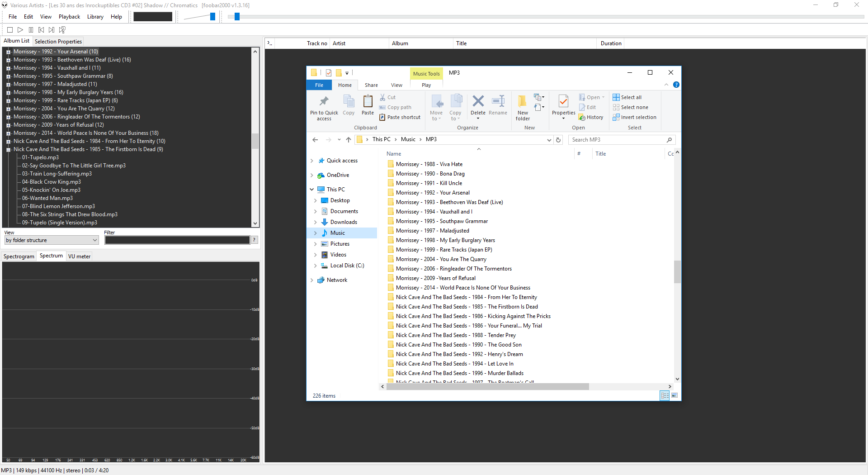The height and width of the screenshot is (475, 868).
Task: Refresh the MP3 folder address bar
Action: (x=558, y=140)
